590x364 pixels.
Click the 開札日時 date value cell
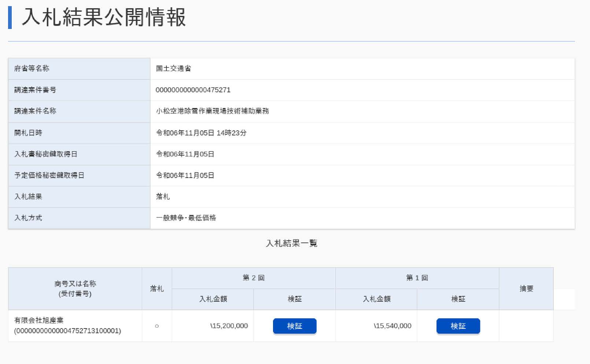201,133
